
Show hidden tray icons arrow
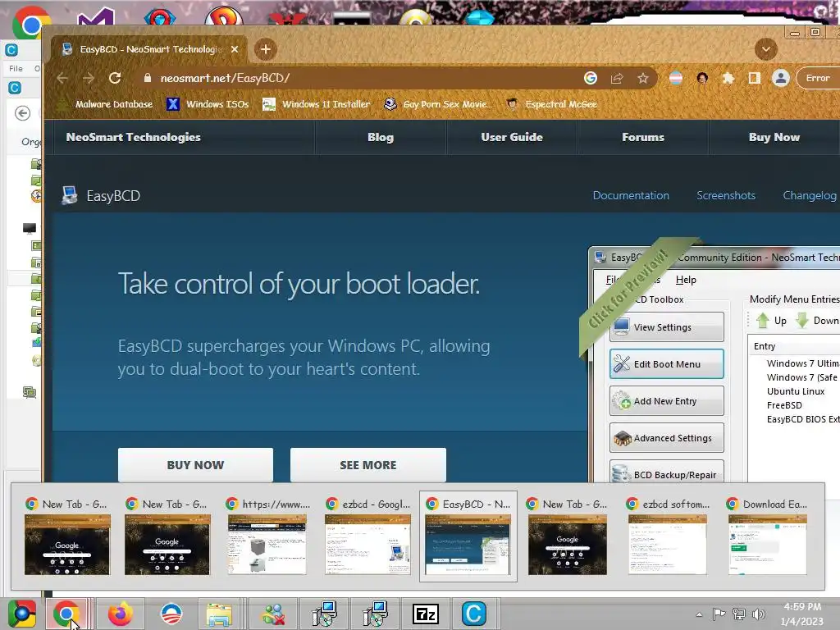(x=699, y=614)
